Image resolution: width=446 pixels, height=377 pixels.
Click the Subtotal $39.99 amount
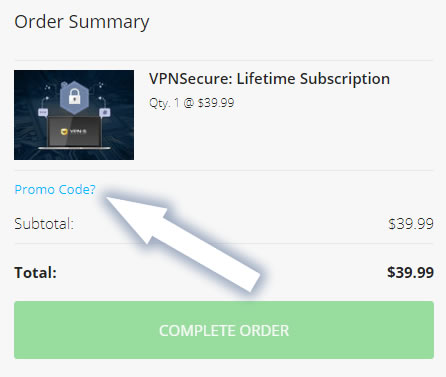point(411,224)
